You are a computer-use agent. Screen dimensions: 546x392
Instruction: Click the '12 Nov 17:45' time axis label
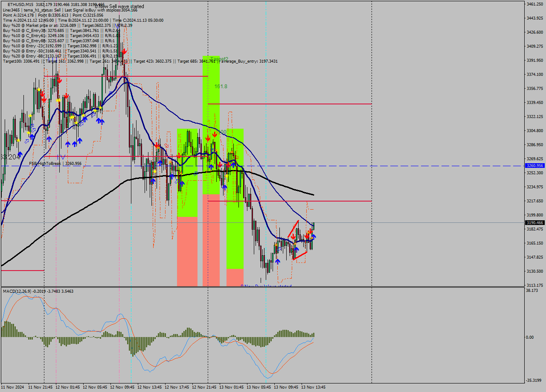coord(177,387)
